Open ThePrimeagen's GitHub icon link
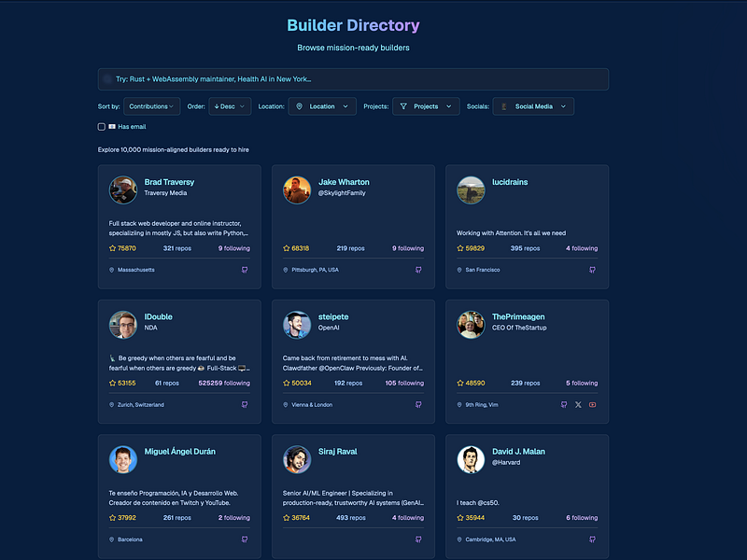 click(564, 405)
